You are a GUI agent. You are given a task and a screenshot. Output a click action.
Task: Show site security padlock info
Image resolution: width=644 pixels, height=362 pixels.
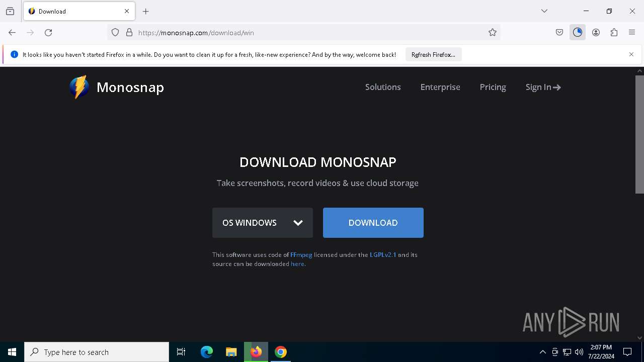[129, 33]
